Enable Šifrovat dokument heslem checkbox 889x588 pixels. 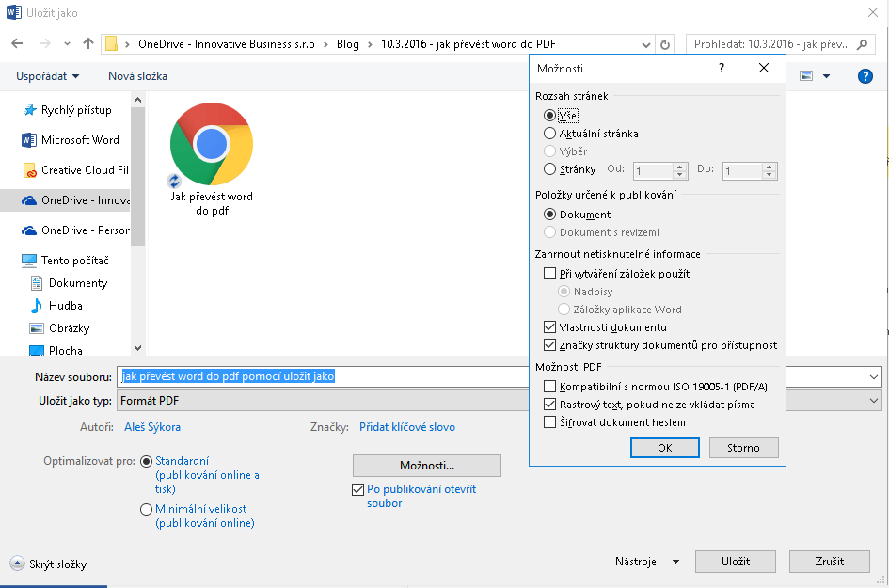(549, 422)
